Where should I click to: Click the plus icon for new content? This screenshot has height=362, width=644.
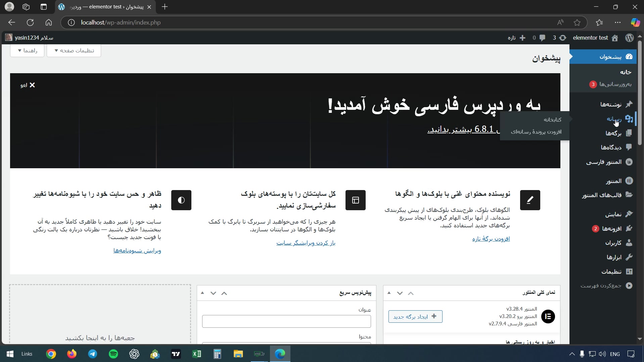[x=522, y=38]
